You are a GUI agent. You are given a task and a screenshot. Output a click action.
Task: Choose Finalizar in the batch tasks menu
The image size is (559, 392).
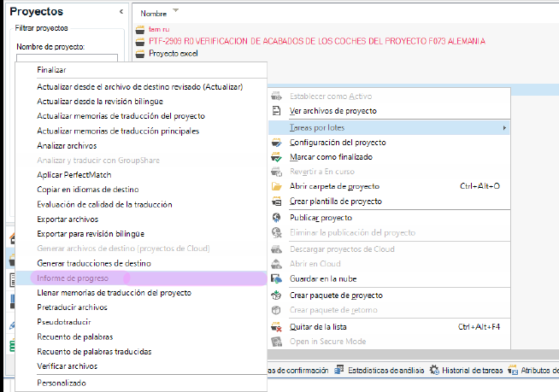click(x=141, y=70)
